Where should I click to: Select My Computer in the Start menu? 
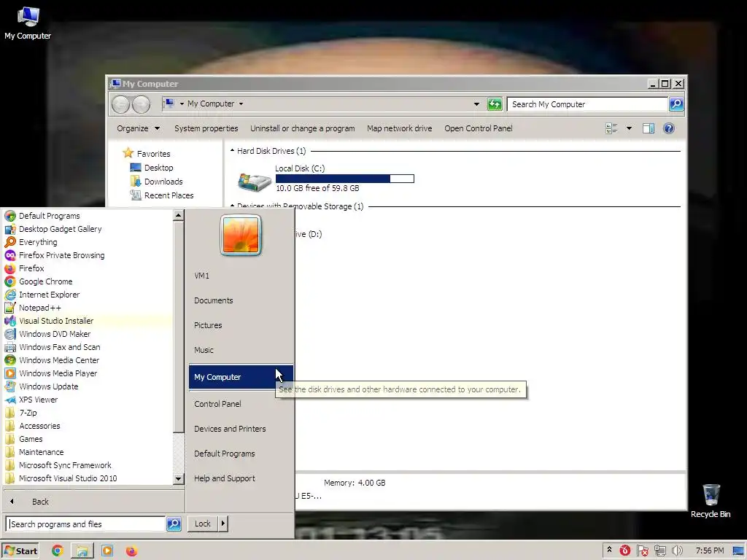coord(241,377)
